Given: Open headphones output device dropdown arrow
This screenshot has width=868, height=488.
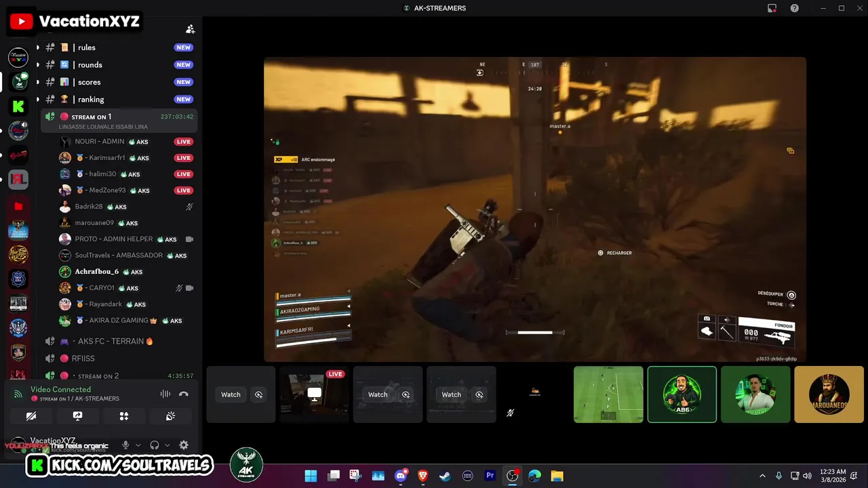Looking at the screenshot, I should pos(167,445).
